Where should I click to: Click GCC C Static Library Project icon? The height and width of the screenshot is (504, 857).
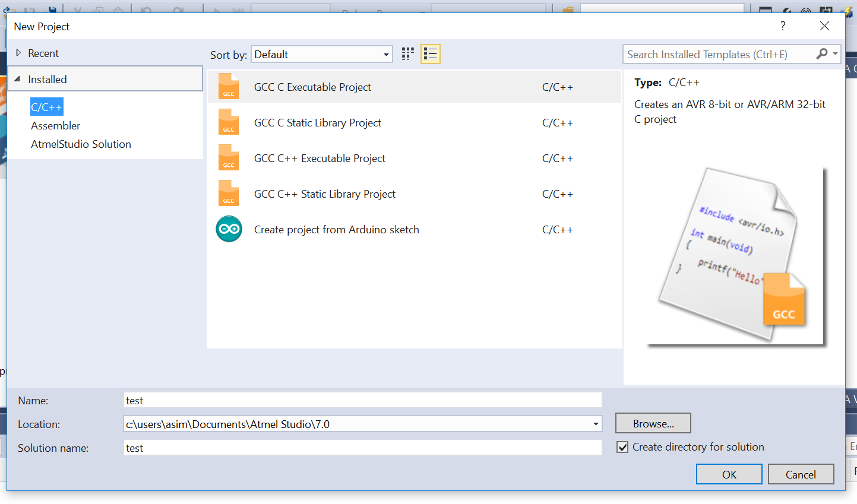[x=229, y=122]
